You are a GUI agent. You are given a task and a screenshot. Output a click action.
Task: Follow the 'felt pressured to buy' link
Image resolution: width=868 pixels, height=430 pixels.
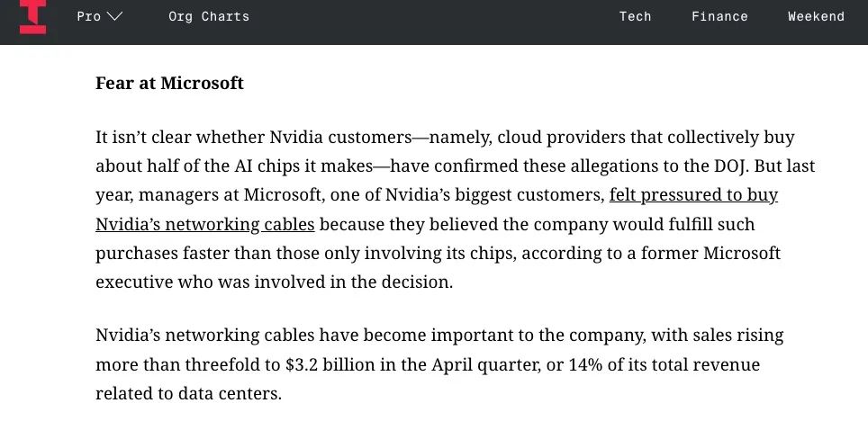[693, 194]
